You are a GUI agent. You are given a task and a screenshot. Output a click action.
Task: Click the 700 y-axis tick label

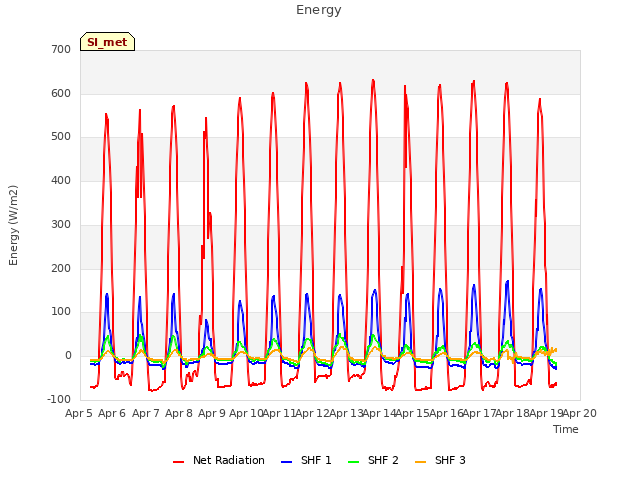(61, 49)
